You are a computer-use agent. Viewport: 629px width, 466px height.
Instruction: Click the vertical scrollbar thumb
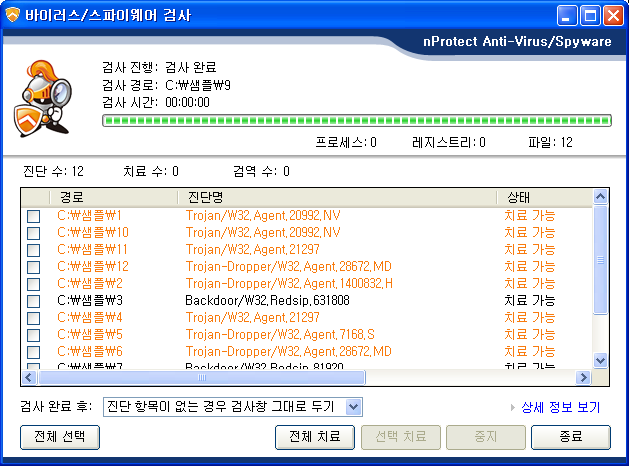600,260
